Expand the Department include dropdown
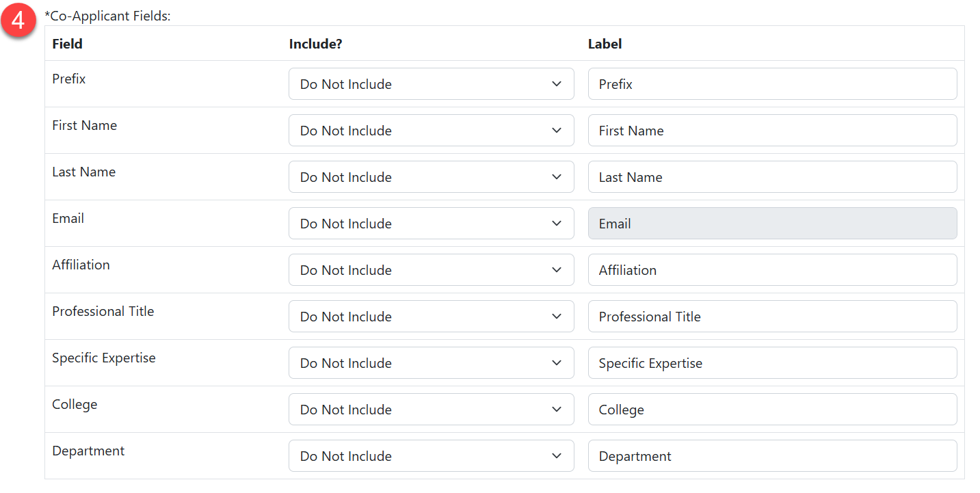Image resolution: width=980 pixels, height=493 pixels. (x=431, y=456)
